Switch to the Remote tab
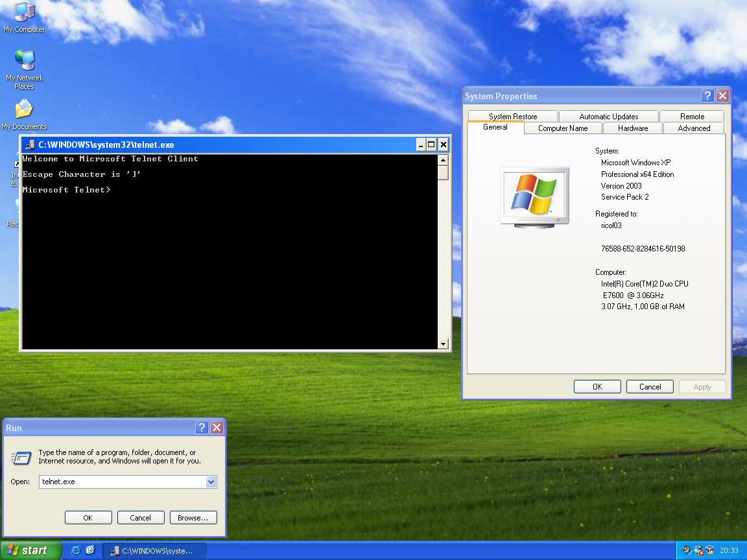 click(x=692, y=116)
